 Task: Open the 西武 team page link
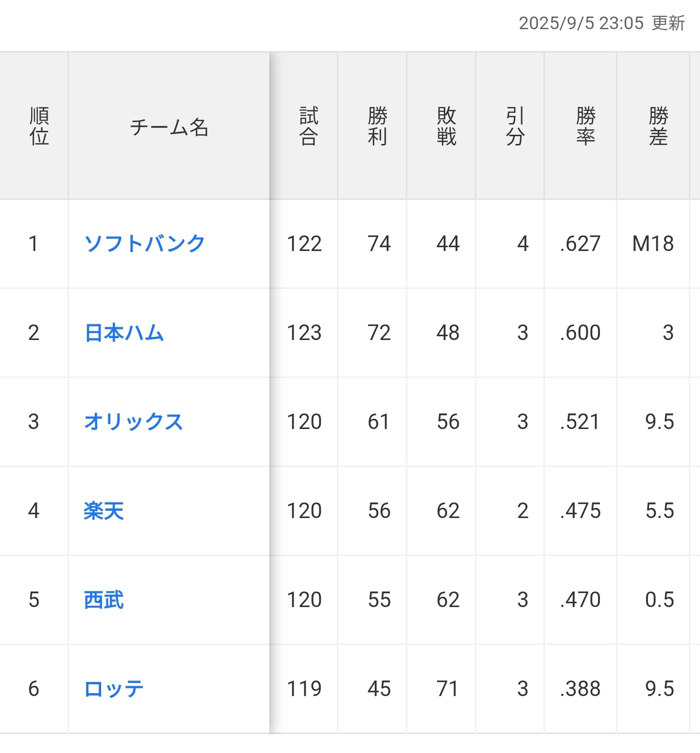pos(104,600)
